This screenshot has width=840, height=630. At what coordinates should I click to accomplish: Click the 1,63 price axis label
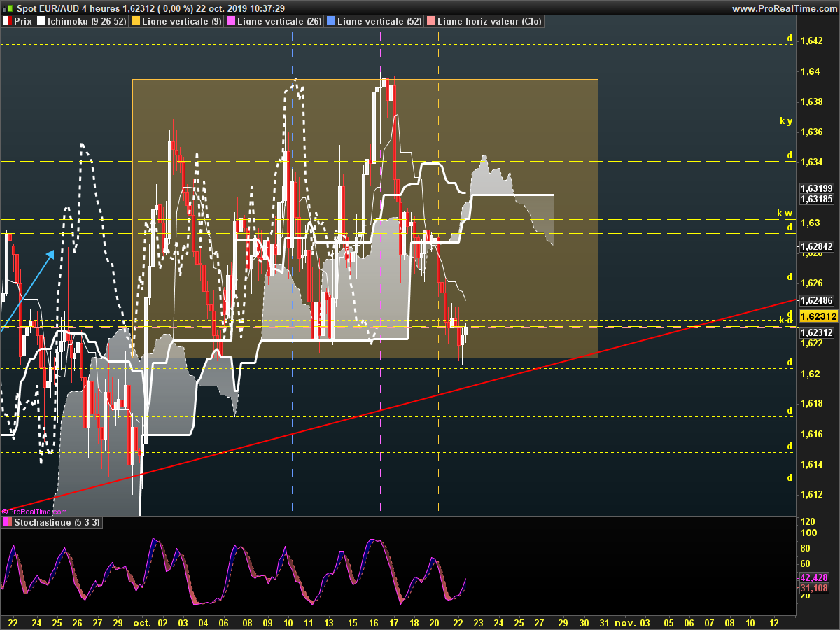point(809,223)
